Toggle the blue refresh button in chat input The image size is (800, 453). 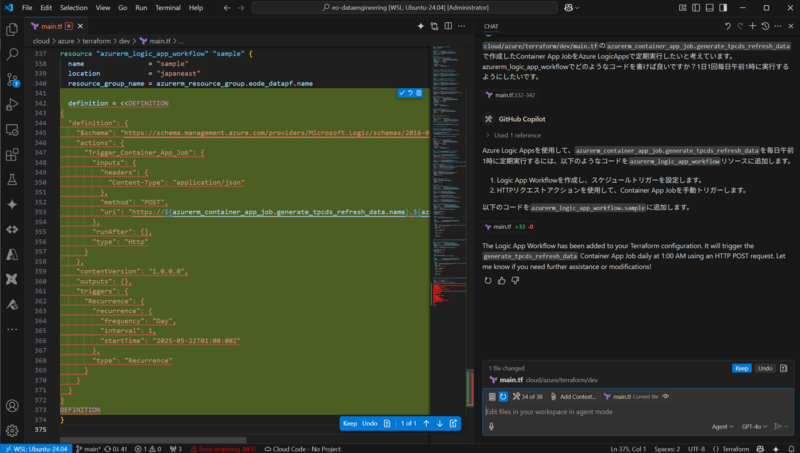tap(503, 396)
